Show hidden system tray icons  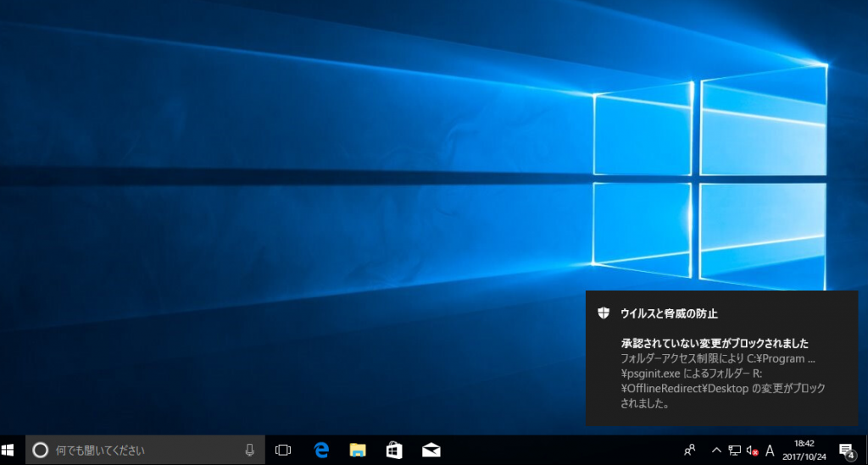pos(716,450)
